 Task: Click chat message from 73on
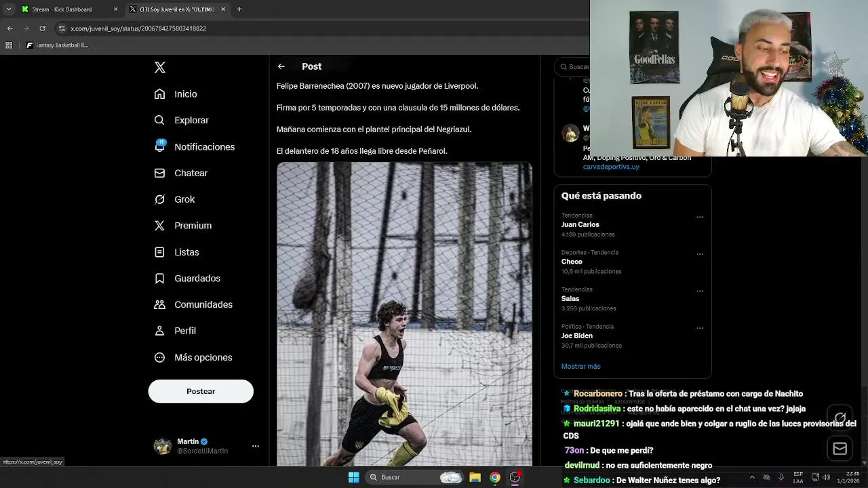click(609, 450)
